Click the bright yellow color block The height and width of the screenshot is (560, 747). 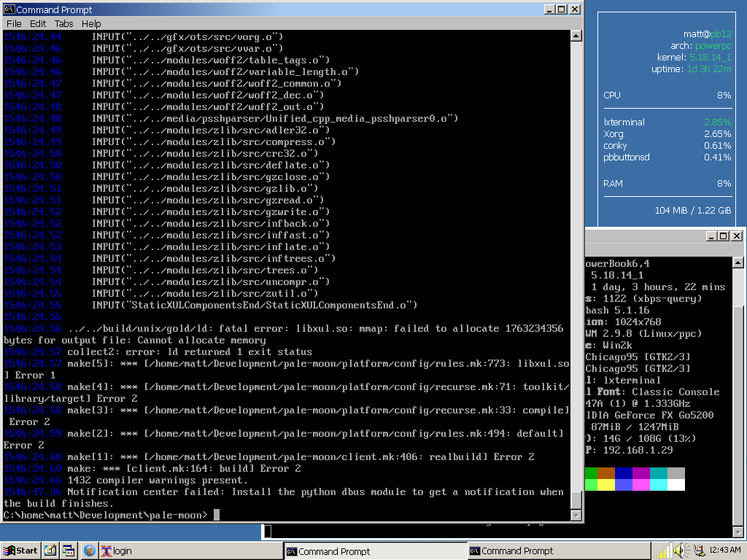pyautogui.click(x=606, y=485)
